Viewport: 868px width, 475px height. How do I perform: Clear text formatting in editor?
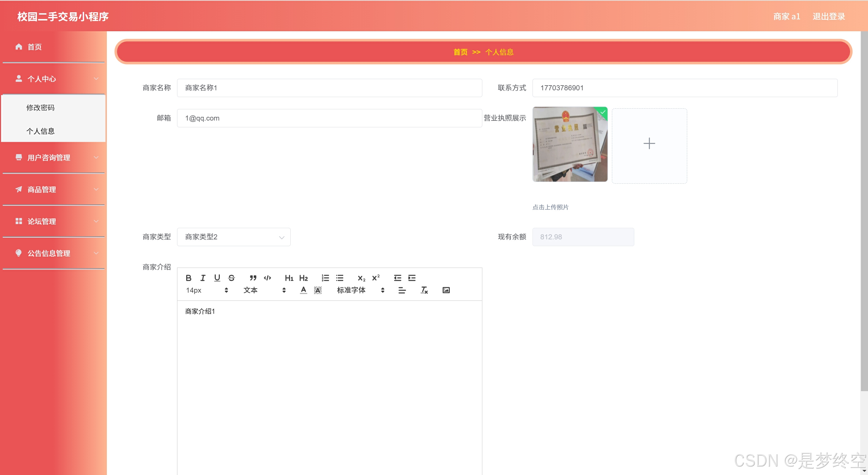(x=424, y=290)
